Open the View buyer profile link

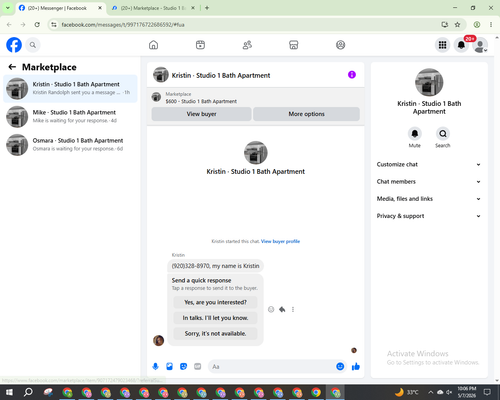point(280,241)
